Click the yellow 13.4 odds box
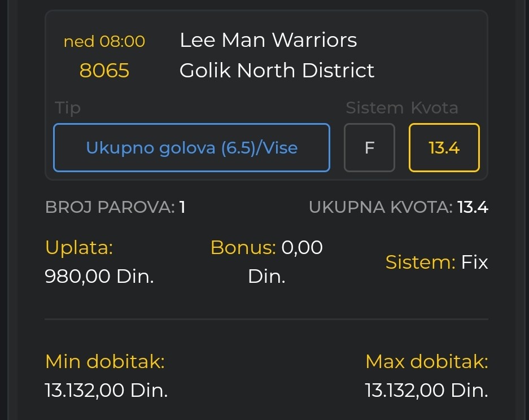The image size is (529, 420). 444,148
